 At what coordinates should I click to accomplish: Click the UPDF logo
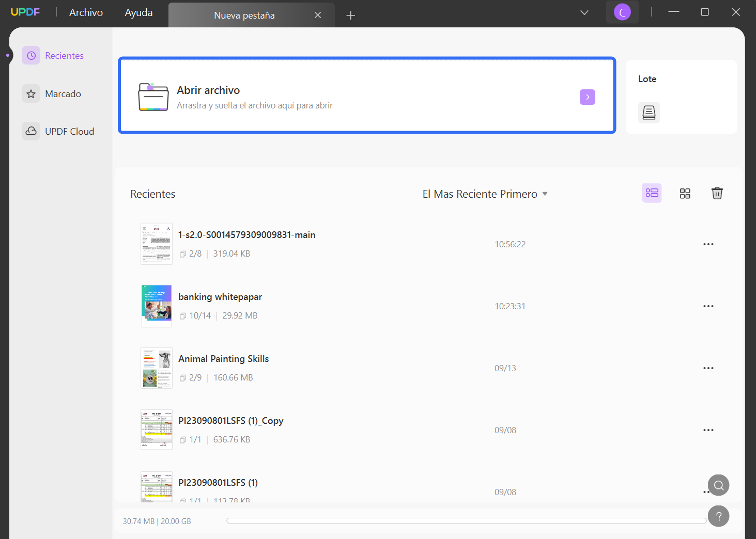tap(25, 11)
